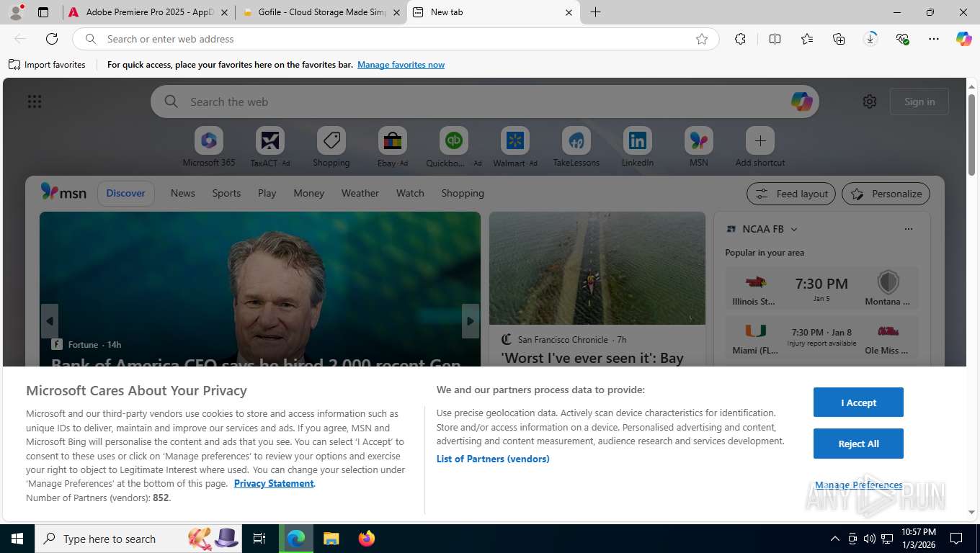Click Import favorites button
The width and height of the screenshot is (980, 553).
pos(47,65)
